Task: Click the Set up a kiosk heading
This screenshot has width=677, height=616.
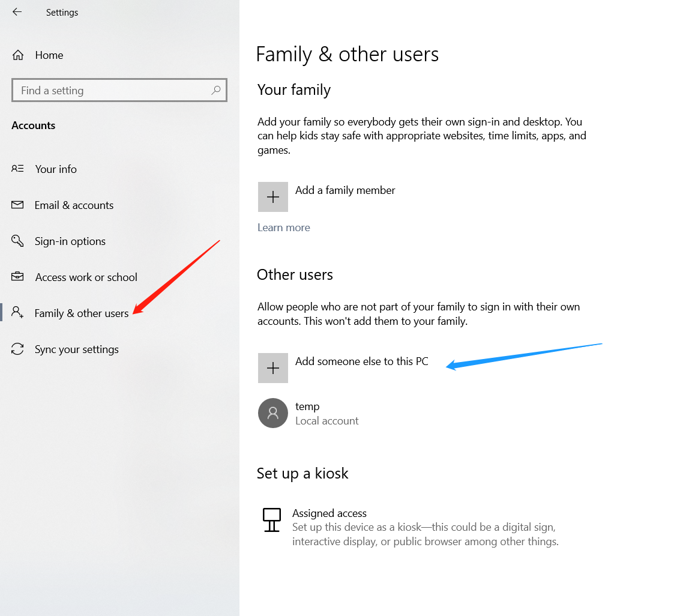Action: tap(302, 474)
